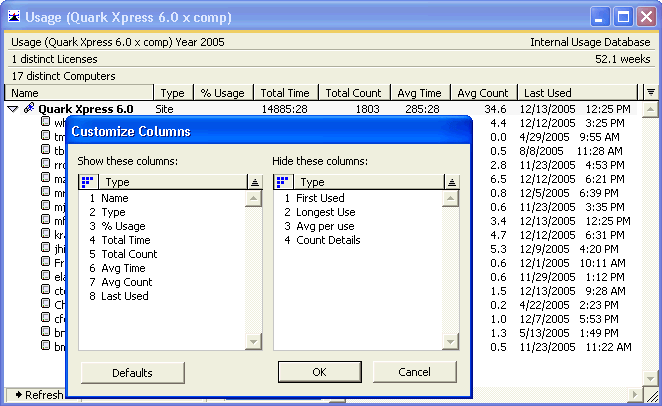Select Total Count in the Show columns list
Viewport: 662px width, 406px height.
tap(129, 254)
